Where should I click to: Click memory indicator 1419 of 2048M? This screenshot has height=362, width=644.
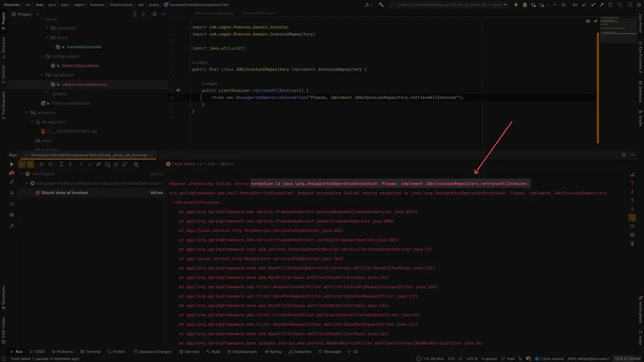[x=628, y=359]
